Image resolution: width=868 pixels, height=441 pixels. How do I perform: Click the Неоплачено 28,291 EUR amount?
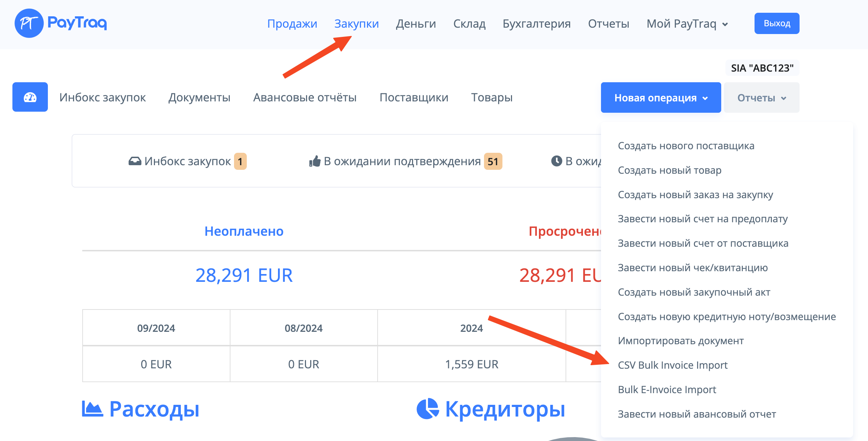[244, 275]
